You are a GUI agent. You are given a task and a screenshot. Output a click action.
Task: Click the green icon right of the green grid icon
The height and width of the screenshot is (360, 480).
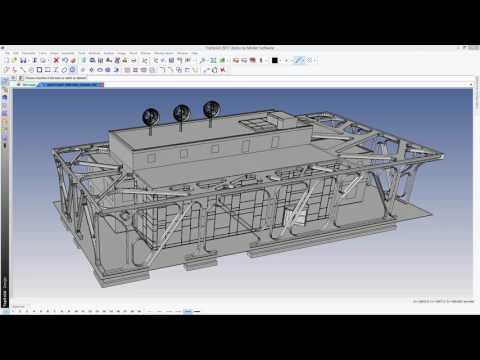(222, 60)
